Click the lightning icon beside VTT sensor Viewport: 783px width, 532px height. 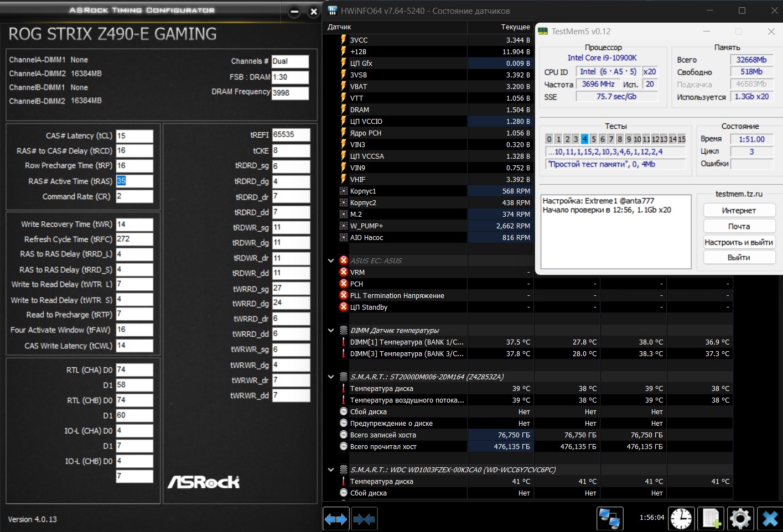click(x=343, y=98)
